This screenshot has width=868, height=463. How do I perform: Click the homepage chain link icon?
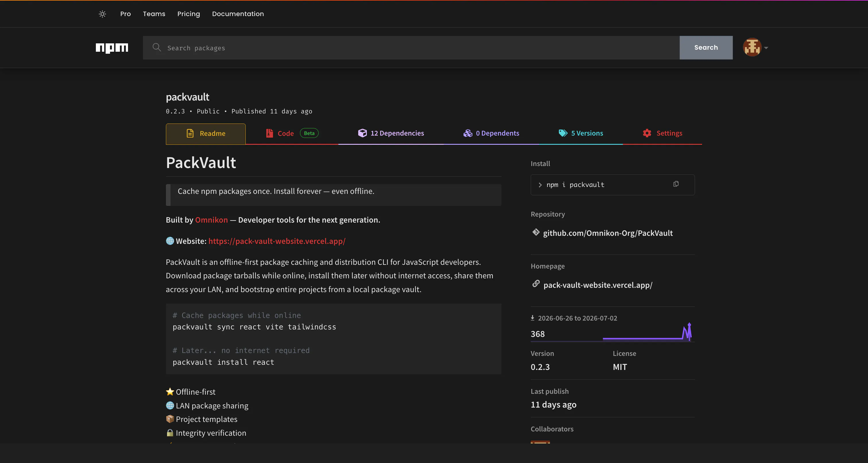[536, 284]
